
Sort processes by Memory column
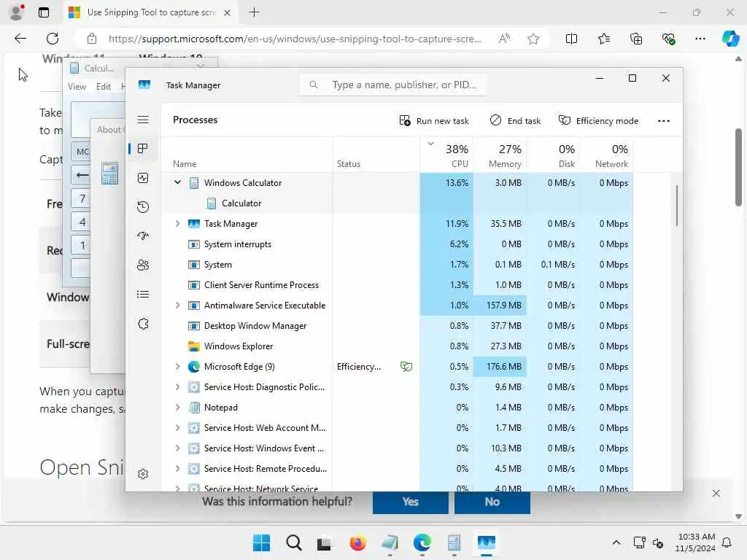[x=500, y=155]
